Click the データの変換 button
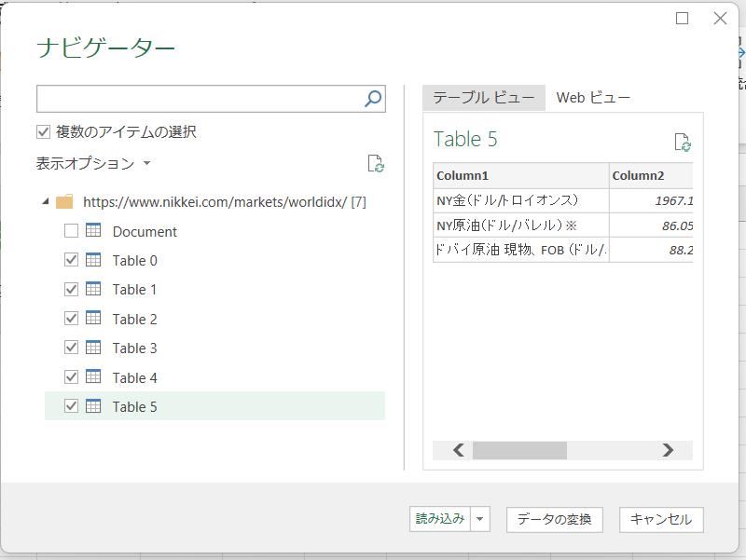The height and width of the screenshot is (560, 746). click(554, 519)
